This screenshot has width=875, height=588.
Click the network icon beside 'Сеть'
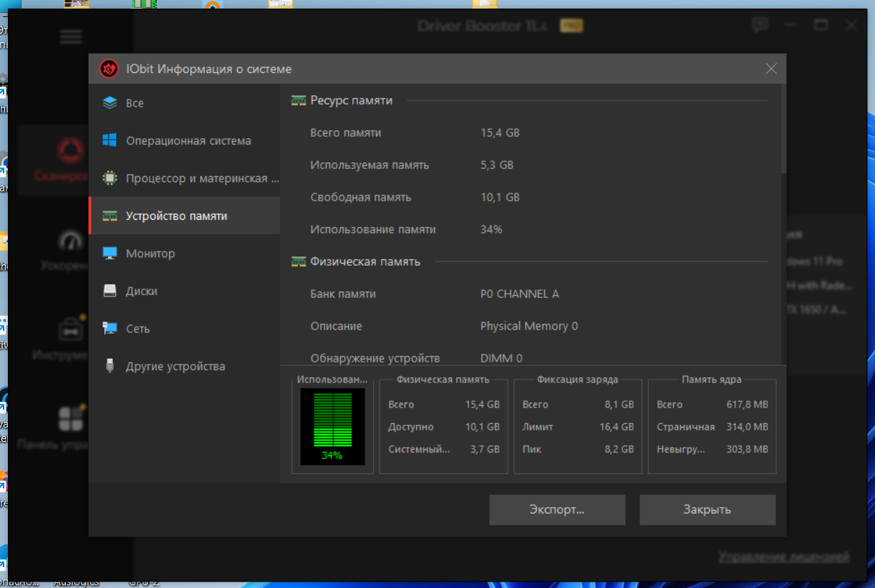pos(110,329)
